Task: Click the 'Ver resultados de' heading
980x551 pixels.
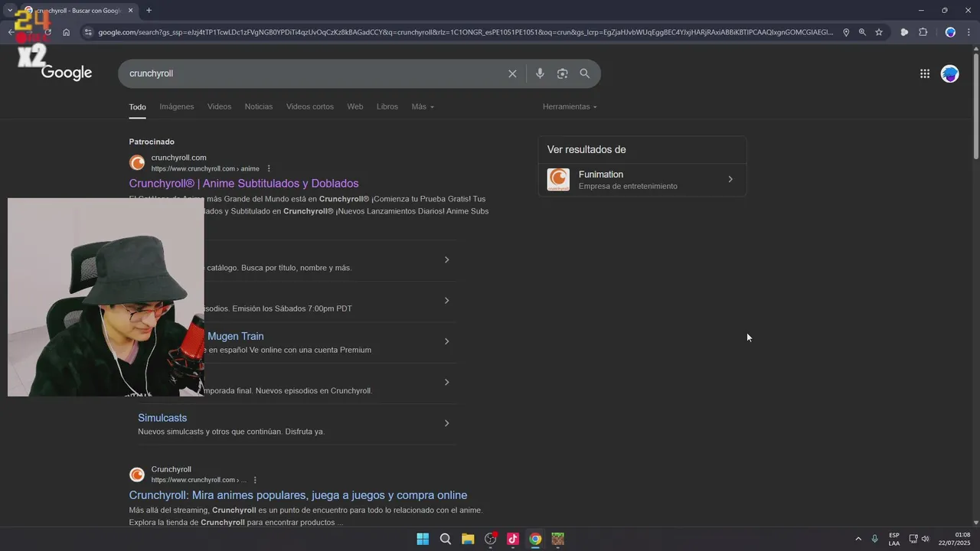Action: tap(586, 149)
